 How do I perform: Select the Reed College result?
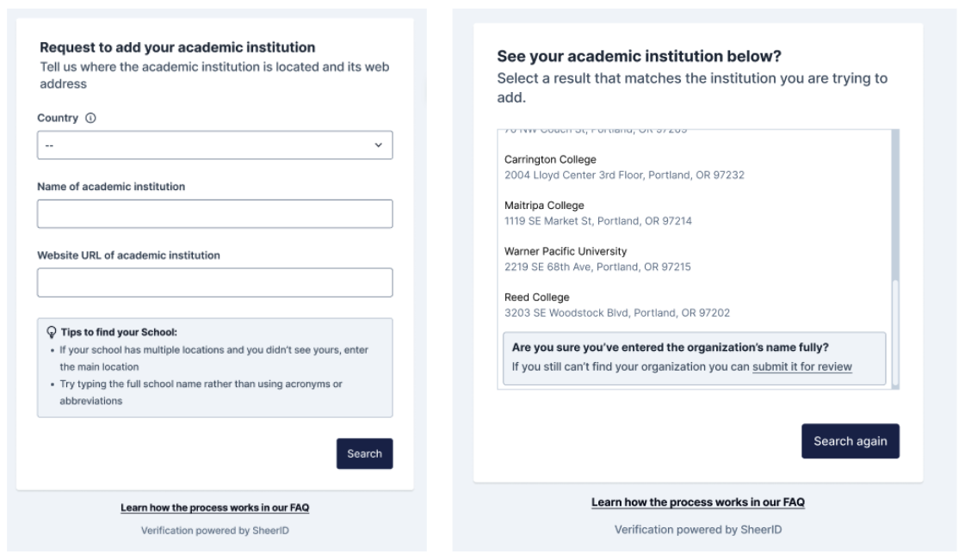(x=616, y=305)
